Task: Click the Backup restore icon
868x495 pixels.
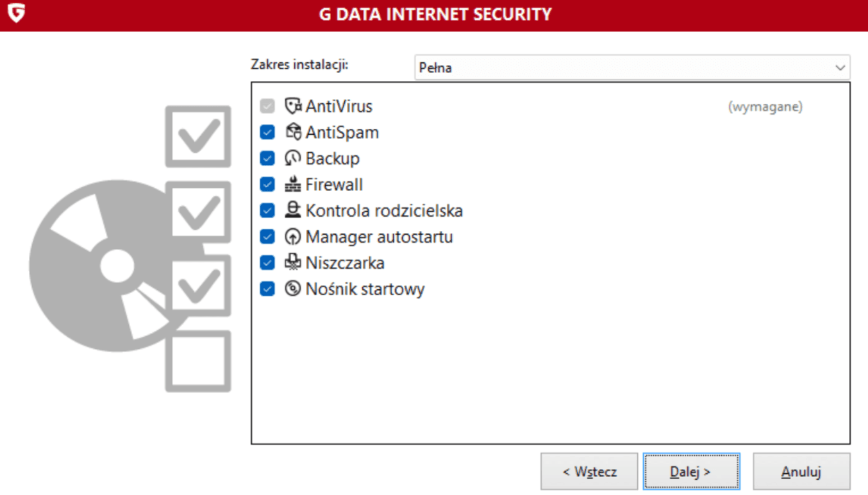Action: click(x=293, y=158)
